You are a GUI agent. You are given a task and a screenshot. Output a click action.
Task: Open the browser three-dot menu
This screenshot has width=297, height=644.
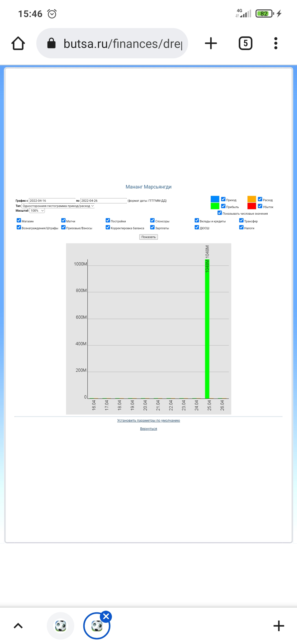276,43
